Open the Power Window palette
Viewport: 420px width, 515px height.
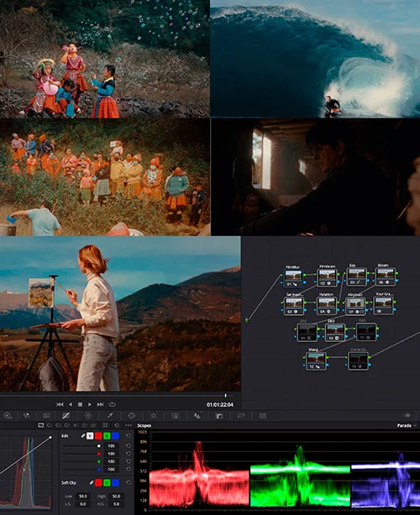[131, 416]
